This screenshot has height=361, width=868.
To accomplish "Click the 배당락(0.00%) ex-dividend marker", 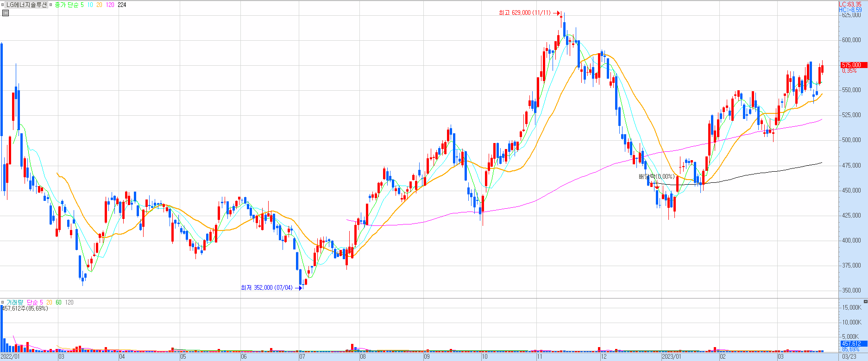I will coord(656,176).
